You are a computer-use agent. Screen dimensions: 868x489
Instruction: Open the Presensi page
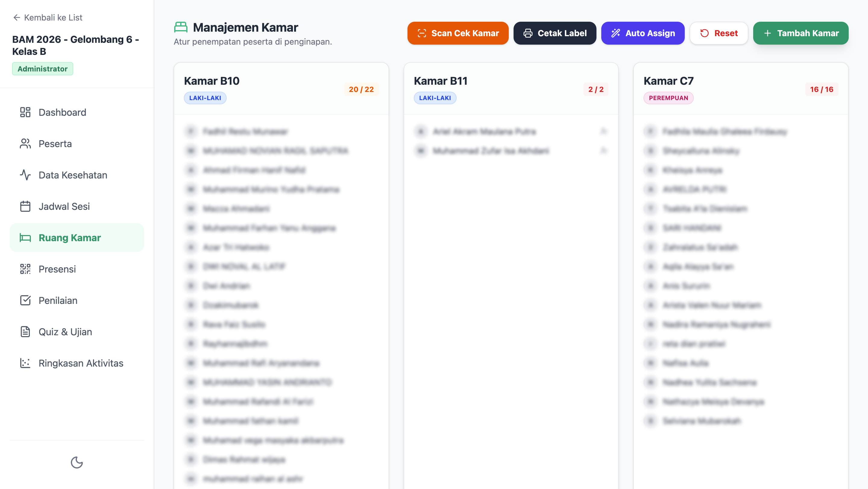click(77, 269)
